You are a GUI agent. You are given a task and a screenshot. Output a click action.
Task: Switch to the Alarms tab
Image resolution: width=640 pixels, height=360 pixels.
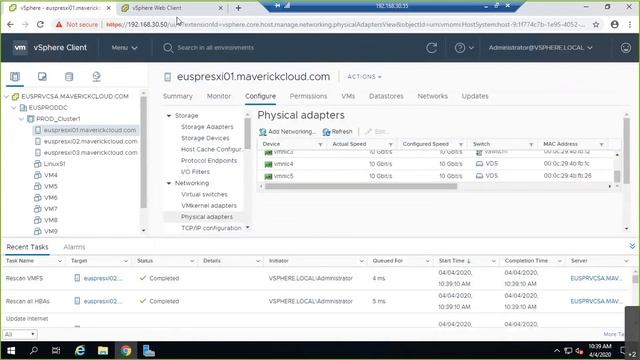(x=74, y=247)
